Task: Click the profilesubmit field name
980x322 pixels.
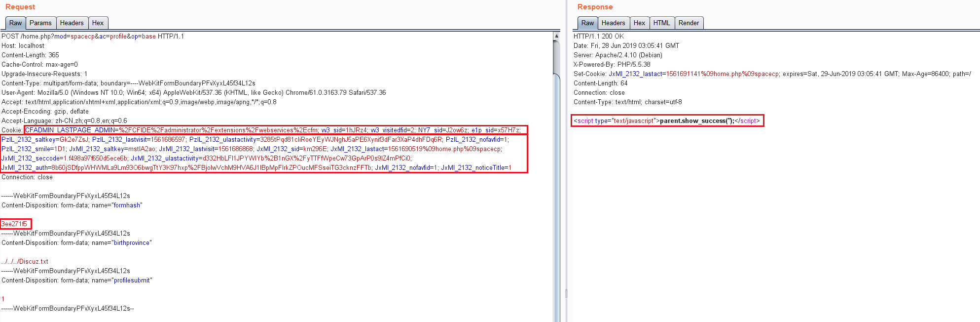Action: pos(132,281)
